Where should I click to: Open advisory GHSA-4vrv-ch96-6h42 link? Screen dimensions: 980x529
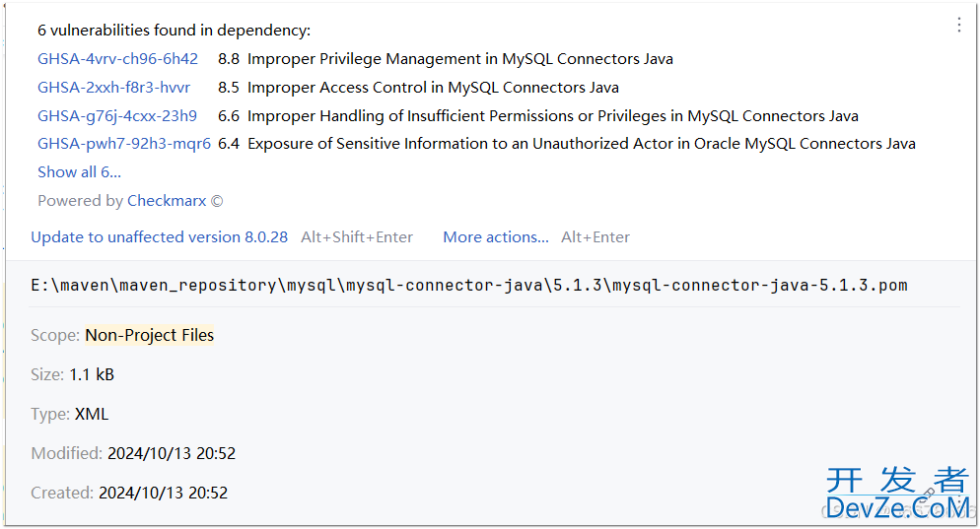[x=117, y=59]
